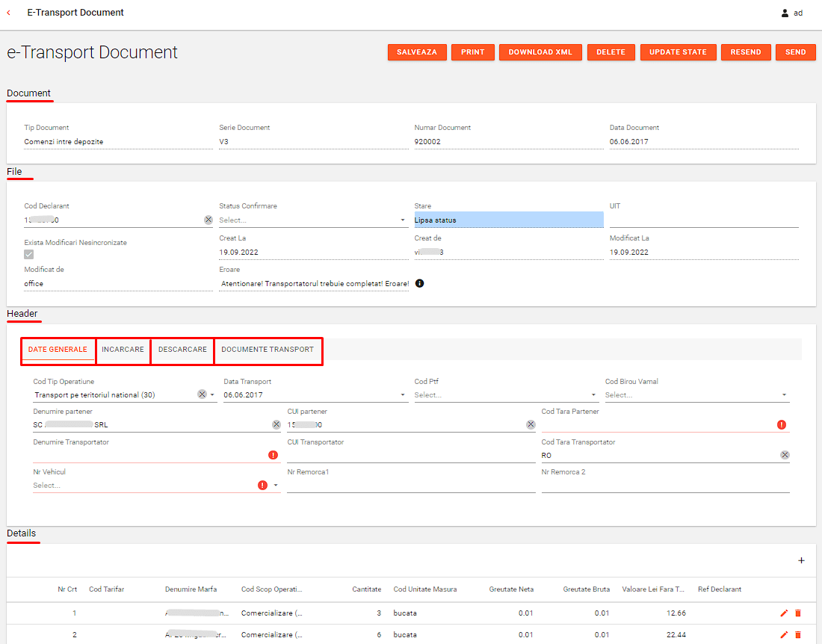
Task: Clear the Cod Tip Operatiune selection
Action: pos(202,394)
